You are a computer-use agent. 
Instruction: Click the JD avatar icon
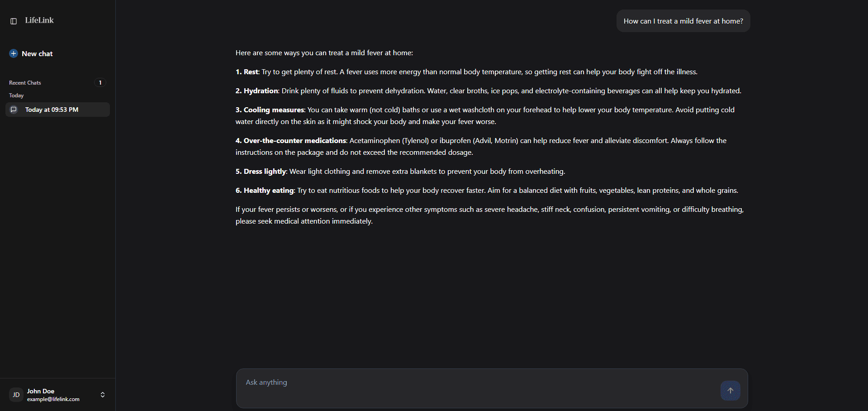(16, 395)
